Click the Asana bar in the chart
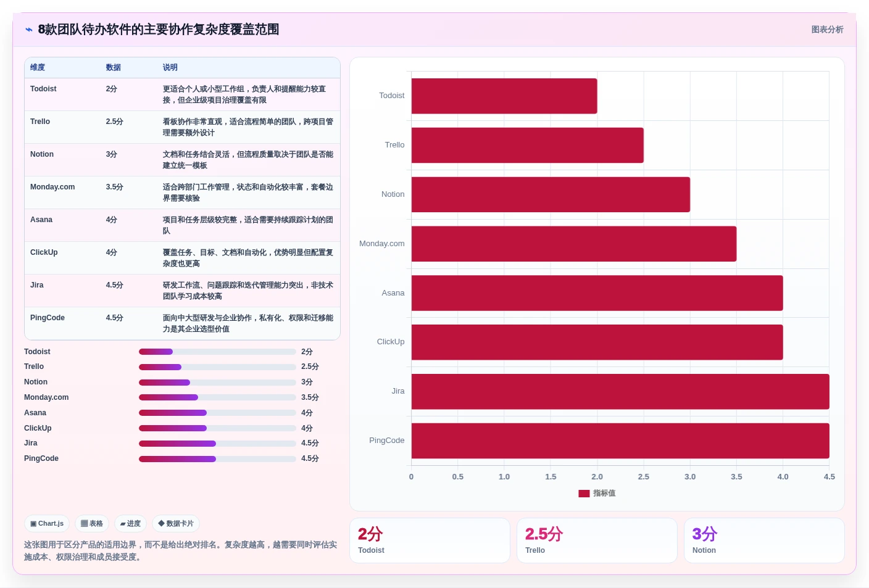The image size is (869, 588). point(597,293)
